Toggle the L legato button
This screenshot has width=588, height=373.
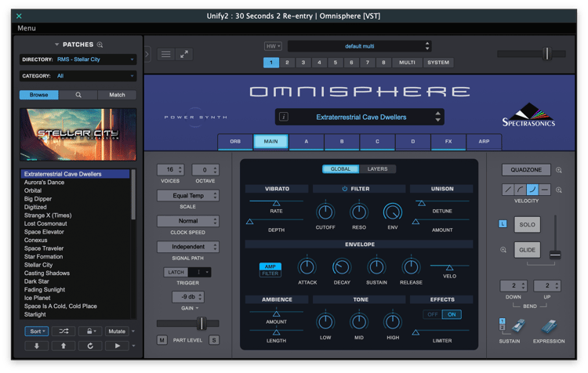coord(503,224)
